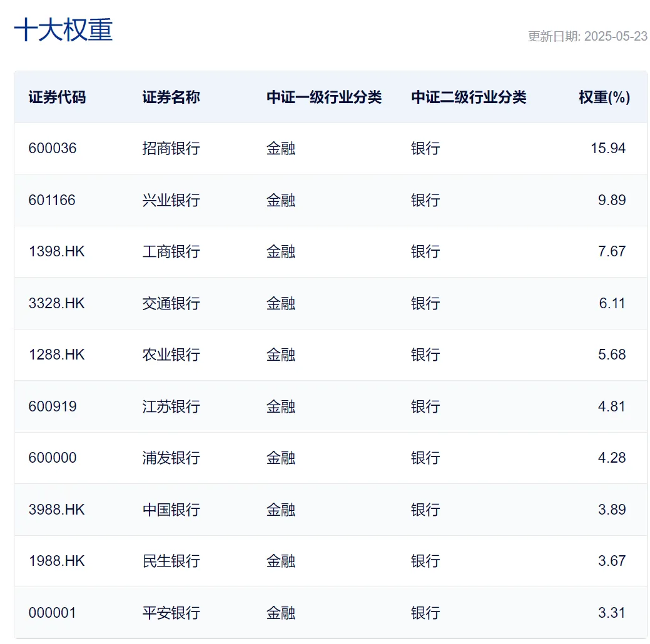Click 银行 sector in the 招商银行 row
Image resolution: width=650 pixels, height=644 pixels.
[425, 148]
